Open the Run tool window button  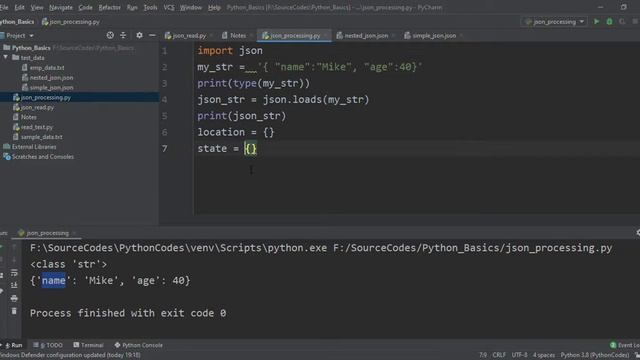click(13, 345)
